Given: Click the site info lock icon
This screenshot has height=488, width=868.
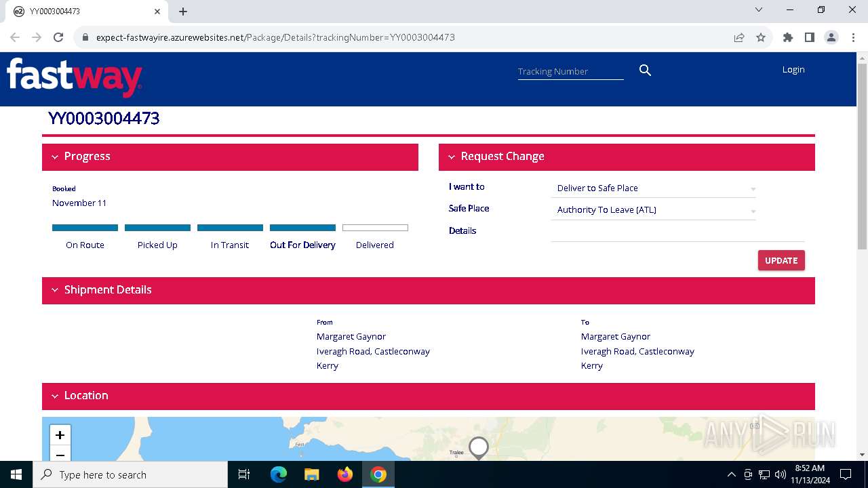Looking at the screenshot, I should (85, 37).
